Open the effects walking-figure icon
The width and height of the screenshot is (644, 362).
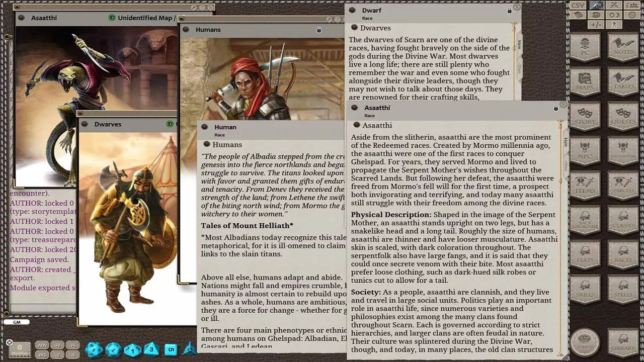tap(613, 25)
